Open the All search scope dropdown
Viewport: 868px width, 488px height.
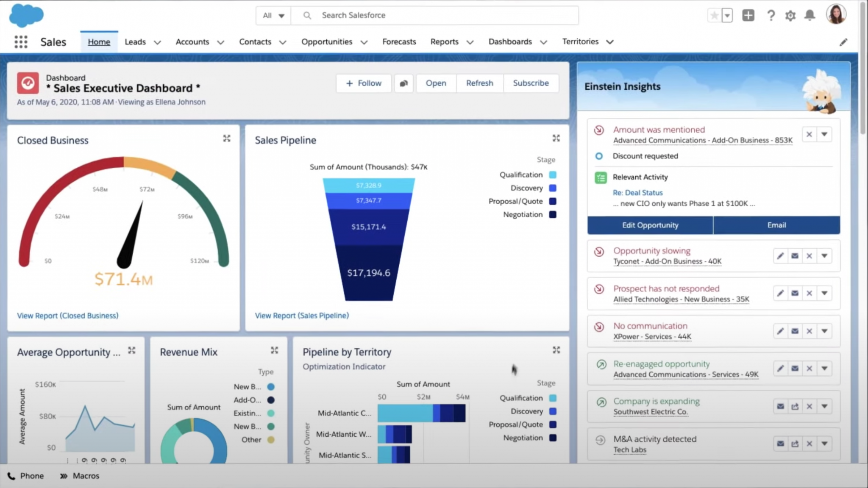tap(273, 16)
